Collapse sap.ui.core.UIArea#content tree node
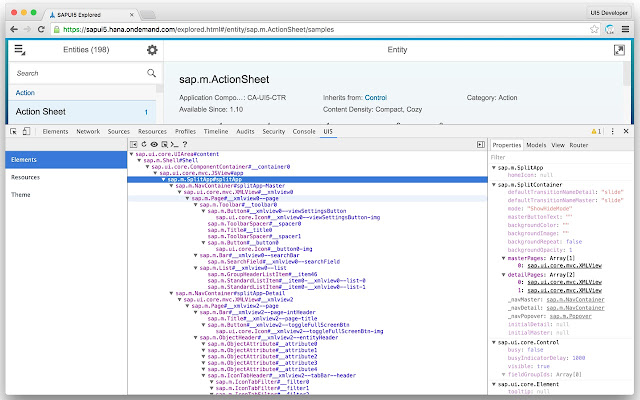This screenshot has width=640, height=400. pyautogui.click(x=131, y=154)
